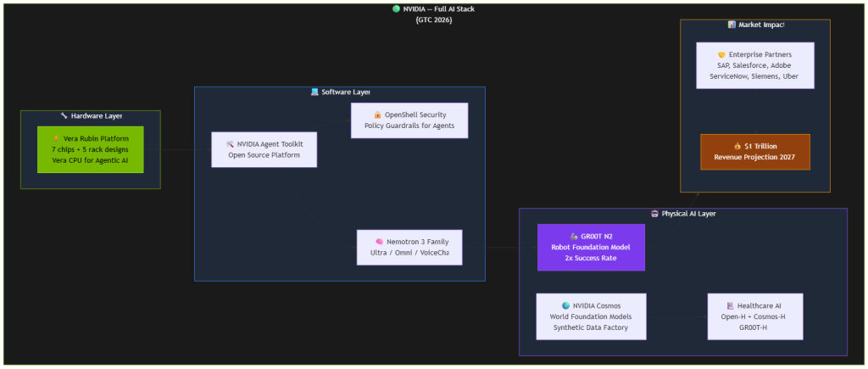The image size is (868, 369).
Task: Click the OpenShell Security node
Action: click(409, 120)
